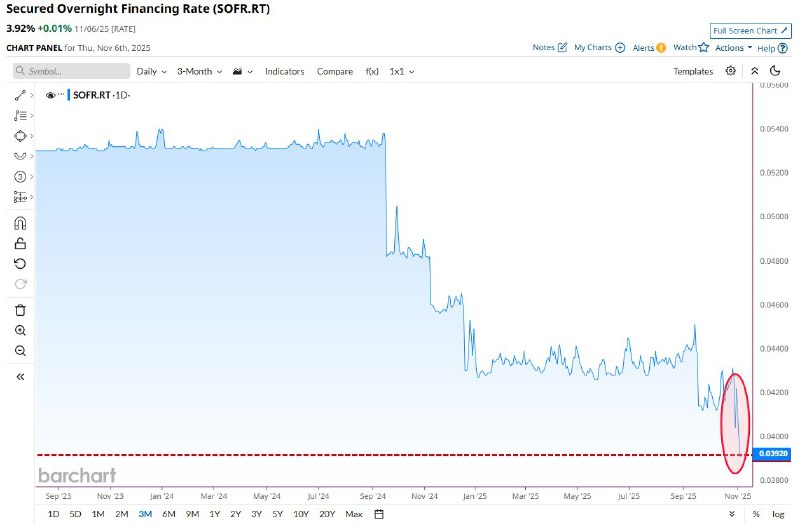Screen dimensions: 800x528
Task: Select the 10Y range
Action: point(301,514)
